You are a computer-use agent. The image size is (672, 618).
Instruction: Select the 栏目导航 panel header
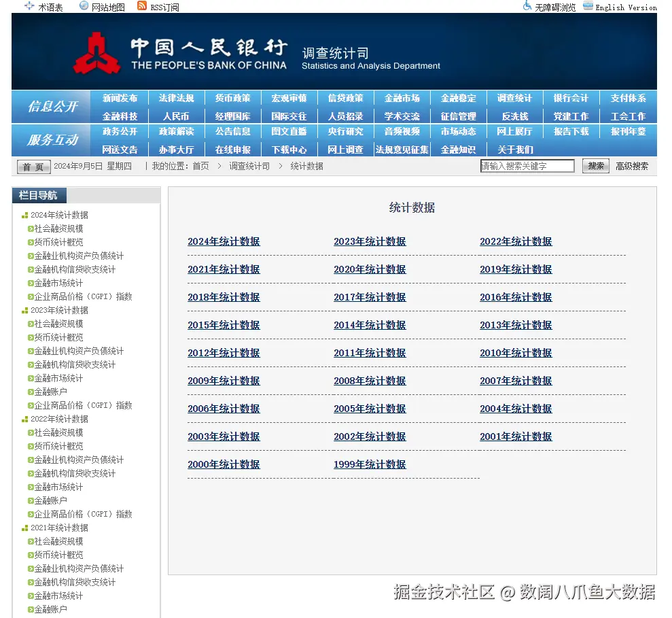click(39, 196)
